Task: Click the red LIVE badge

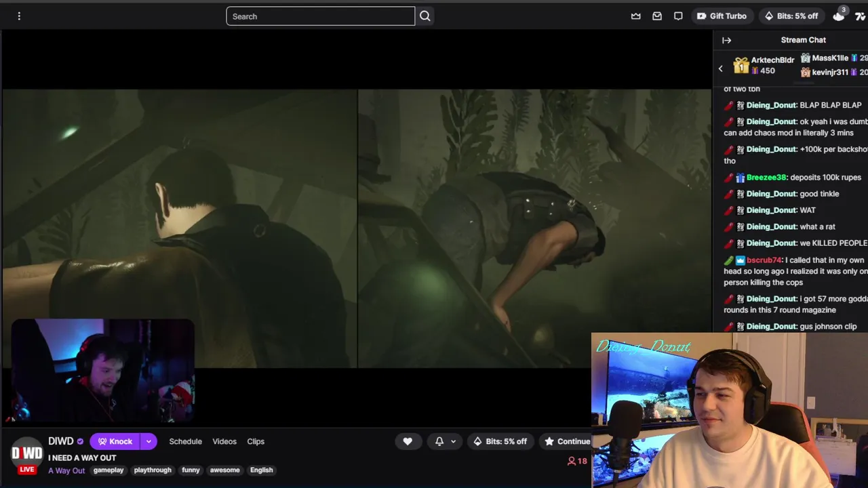Action: (27, 469)
